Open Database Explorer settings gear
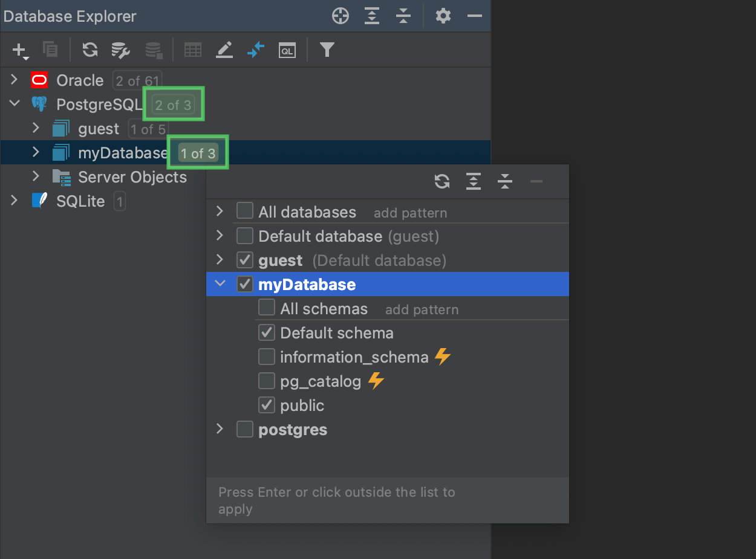Viewport: 756px width, 559px height. [x=443, y=16]
